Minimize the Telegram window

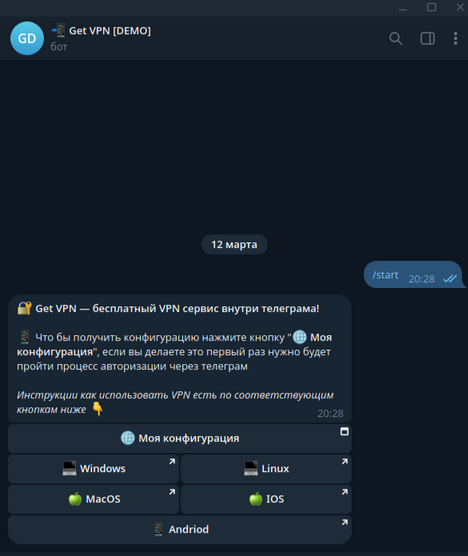[403, 8]
